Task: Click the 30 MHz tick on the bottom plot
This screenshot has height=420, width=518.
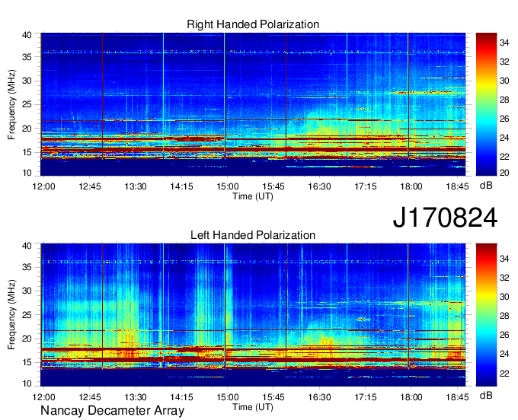Action: [x=27, y=291]
